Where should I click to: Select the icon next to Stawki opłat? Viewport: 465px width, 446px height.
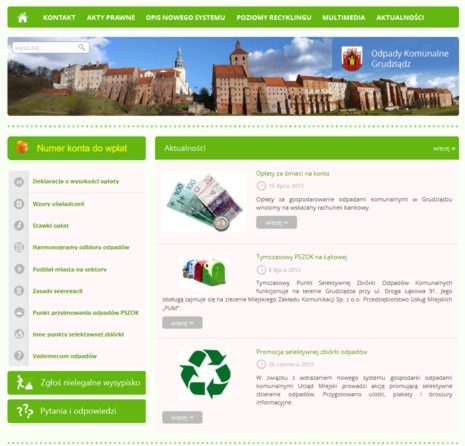(19, 226)
